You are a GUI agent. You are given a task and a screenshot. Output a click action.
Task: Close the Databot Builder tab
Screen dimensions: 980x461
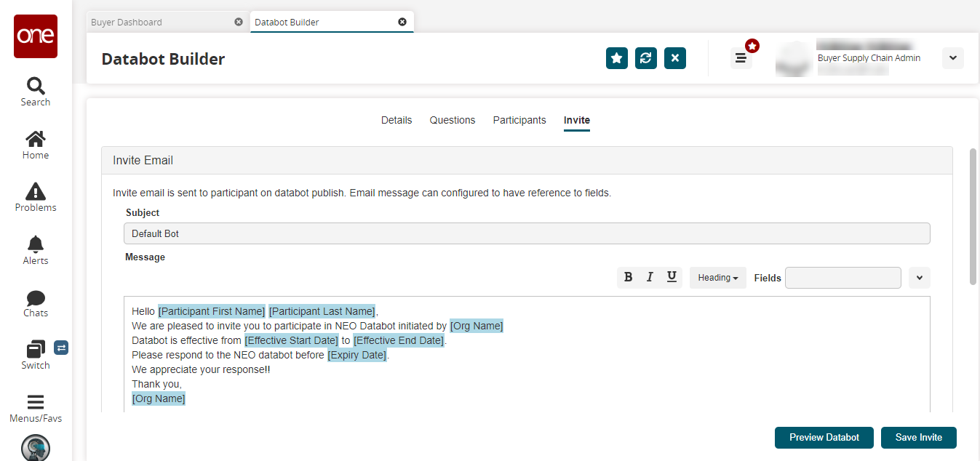(x=402, y=22)
